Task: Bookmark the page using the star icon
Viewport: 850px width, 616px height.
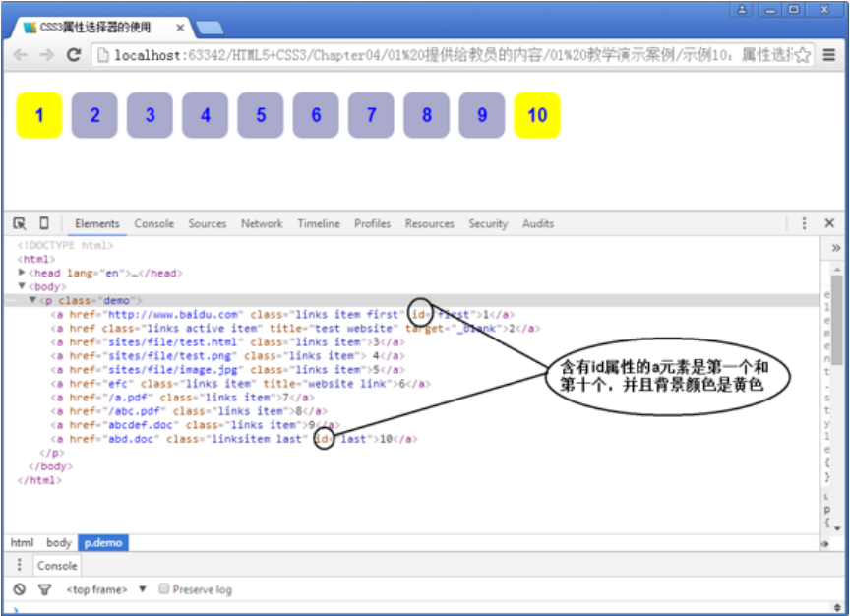Action: pyautogui.click(x=803, y=55)
